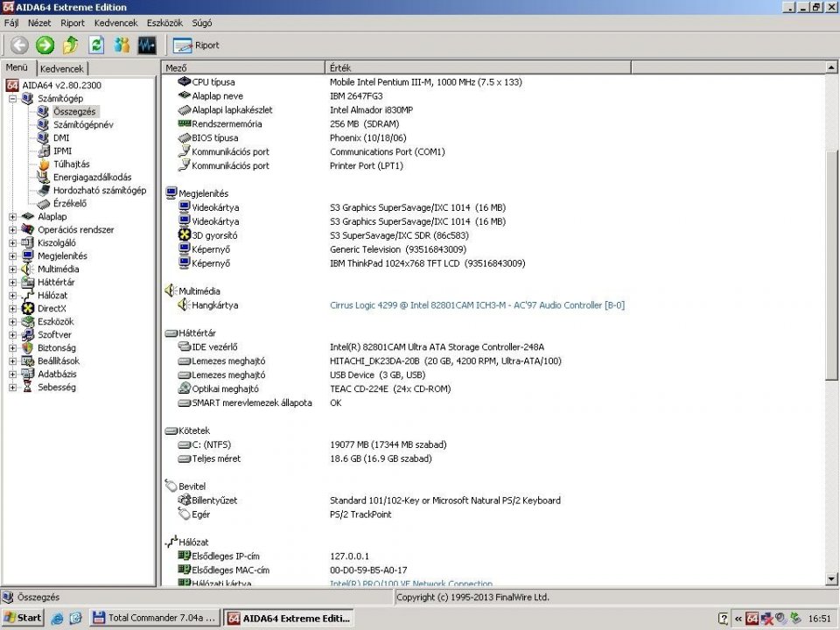Select the IPMI tree item

point(62,151)
